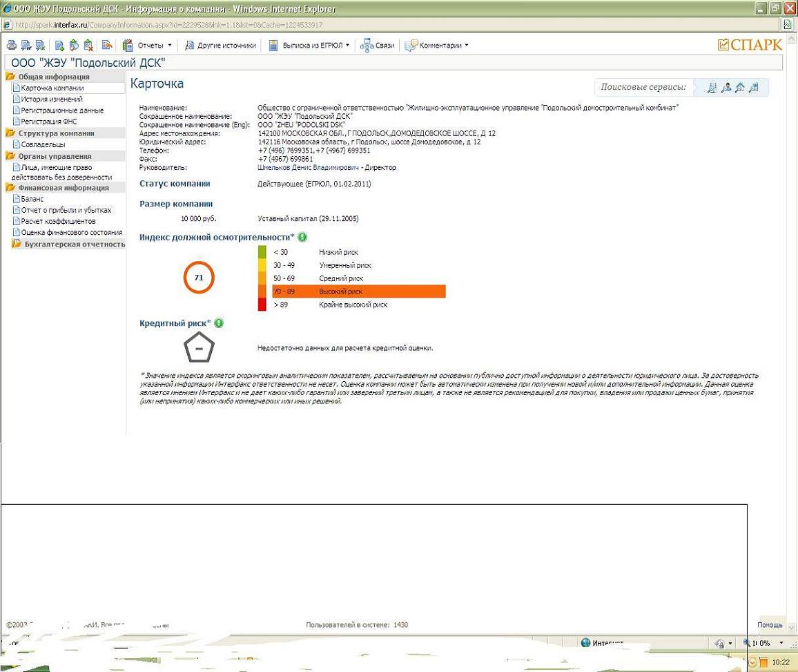The image size is (798, 672).
Task: Open the Отчеты dropdown menu
Action: tap(147, 46)
